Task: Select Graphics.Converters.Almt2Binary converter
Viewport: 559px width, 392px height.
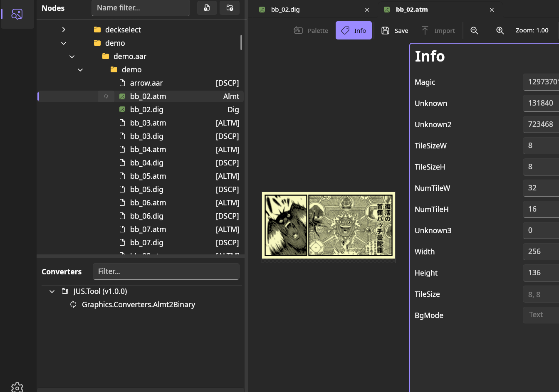Action: tap(139, 305)
